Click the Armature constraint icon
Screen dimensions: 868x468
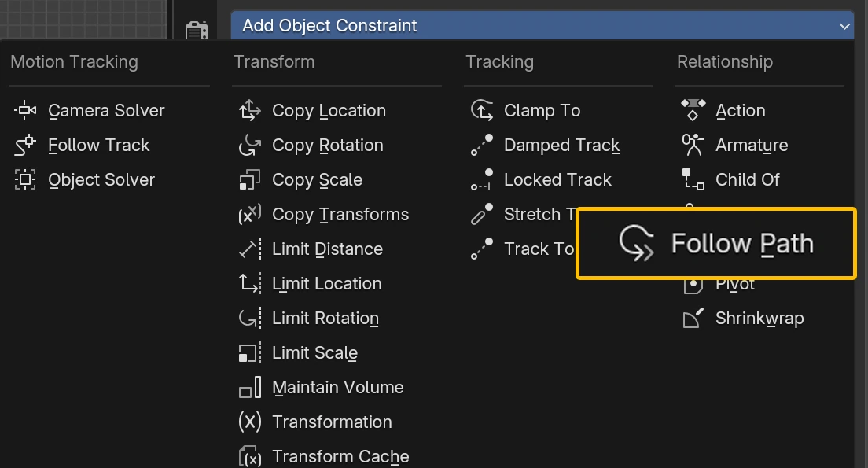point(692,146)
